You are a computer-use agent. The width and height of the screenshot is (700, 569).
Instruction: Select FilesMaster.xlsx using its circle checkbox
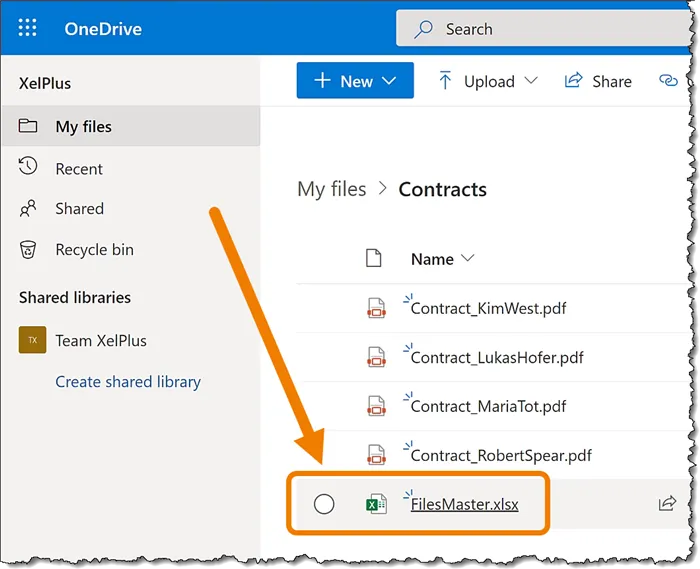[x=324, y=504]
